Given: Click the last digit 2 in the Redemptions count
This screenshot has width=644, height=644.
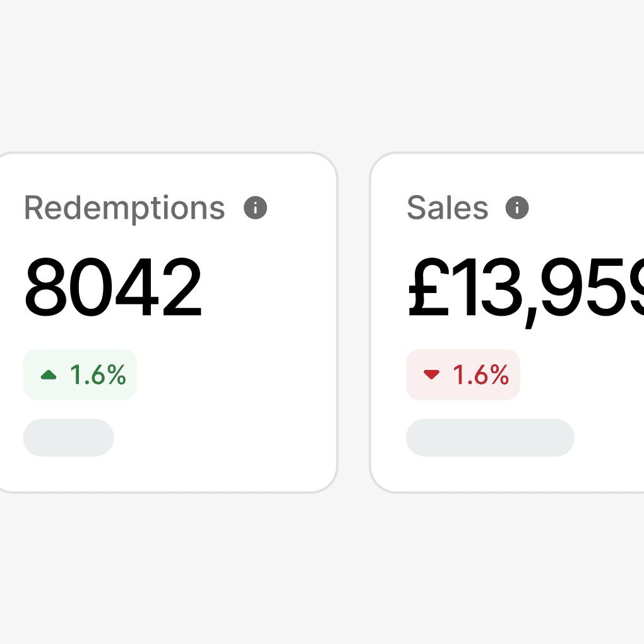Looking at the screenshot, I should [180, 288].
